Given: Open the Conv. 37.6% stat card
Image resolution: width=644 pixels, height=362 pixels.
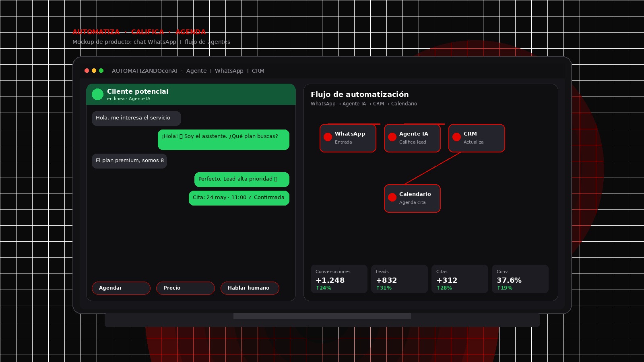Looking at the screenshot, I should [520, 279].
